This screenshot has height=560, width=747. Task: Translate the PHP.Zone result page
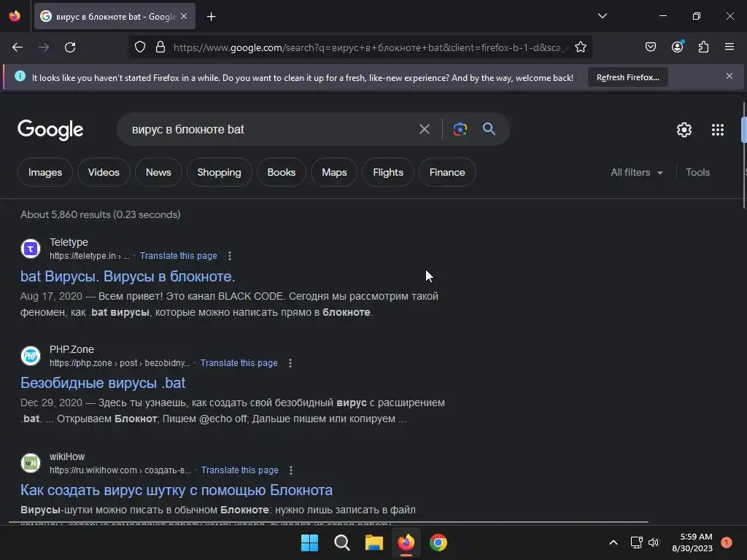(239, 363)
